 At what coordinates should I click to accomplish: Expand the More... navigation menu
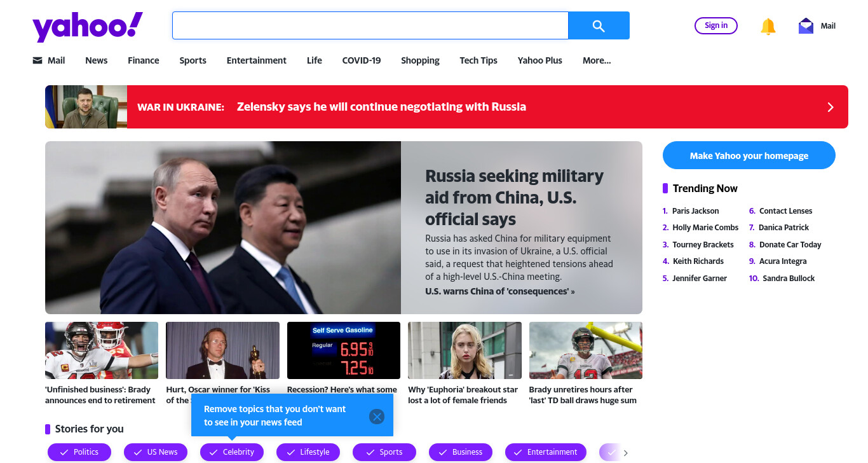click(x=597, y=60)
